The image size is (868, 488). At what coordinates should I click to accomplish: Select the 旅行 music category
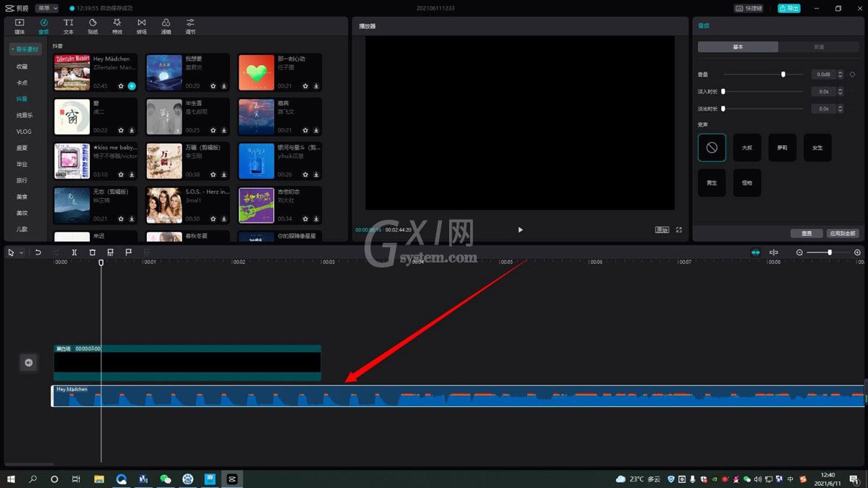pyautogui.click(x=22, y=180)
